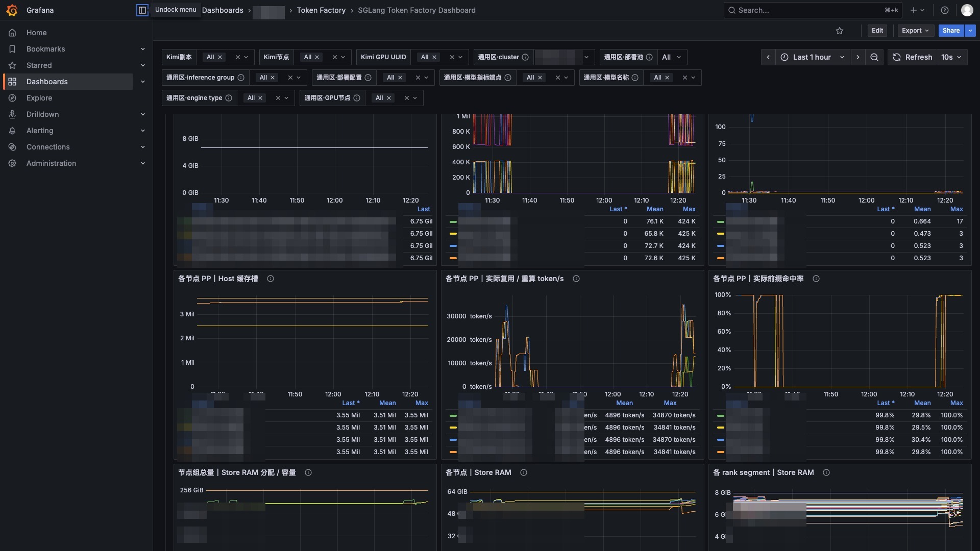This screenshot has height=551, width=980.
Task: Open the help question mark icon
Action: (x=945, y=10)
